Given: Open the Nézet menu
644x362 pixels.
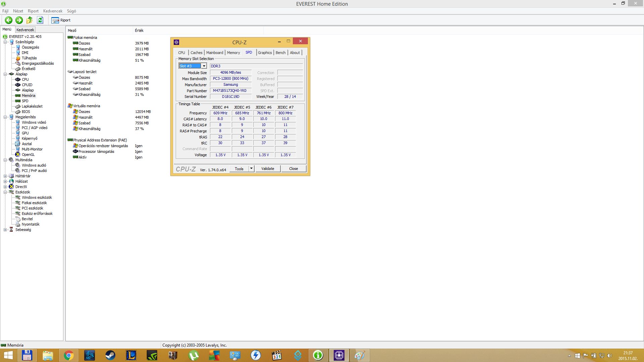Looking at the screenshot, I should coord(18,11).
